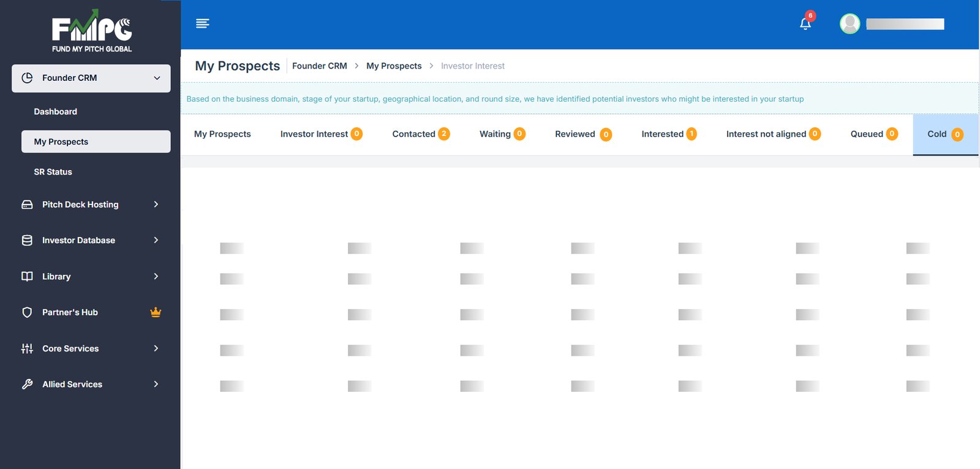The image size is (980, 469).
Task: Expand the Allied Services chevron arrow
Action: pos(156,385)
